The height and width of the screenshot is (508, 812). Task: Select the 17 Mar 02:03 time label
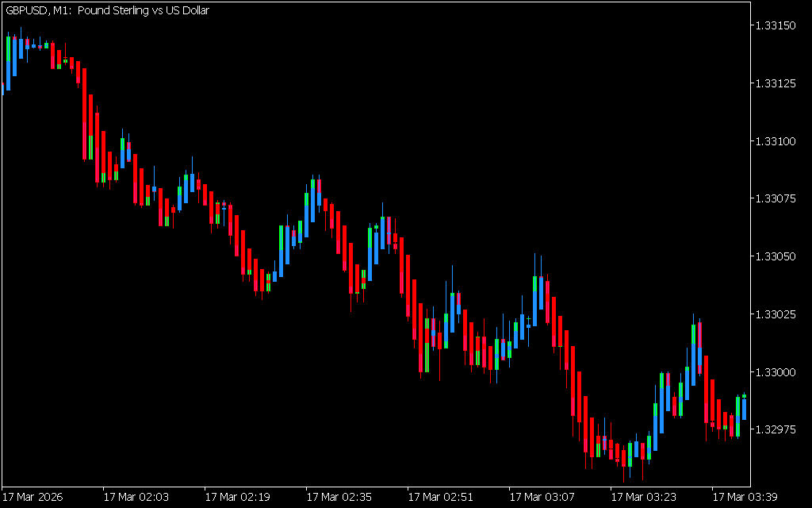click(x=136, y=497)
